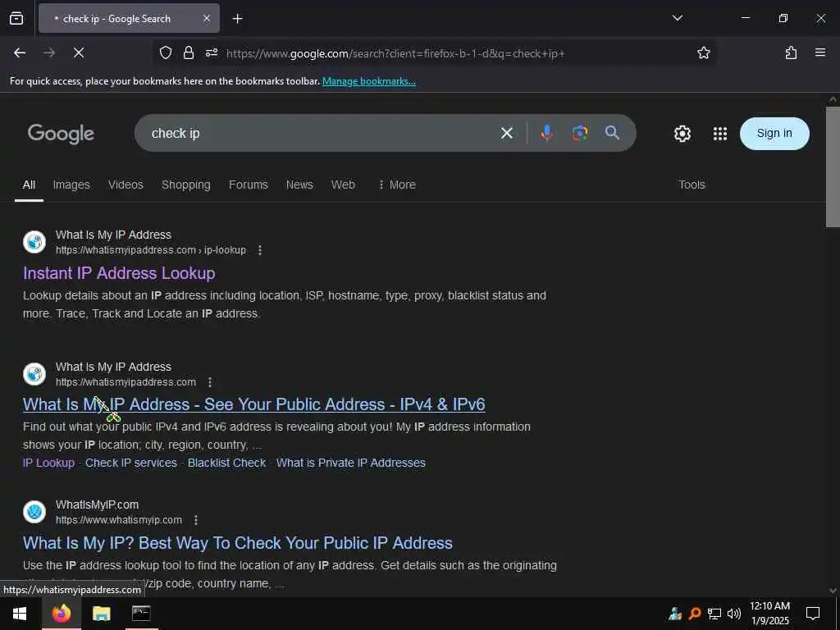Open the Manage bookmarks link
Viewport: 840px width, 630px height.
(368, 81)
